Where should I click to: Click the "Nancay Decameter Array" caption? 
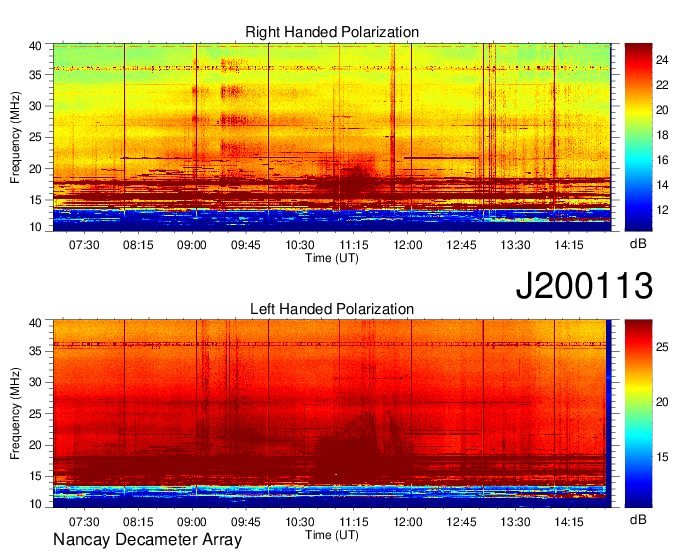pos(147,540)
